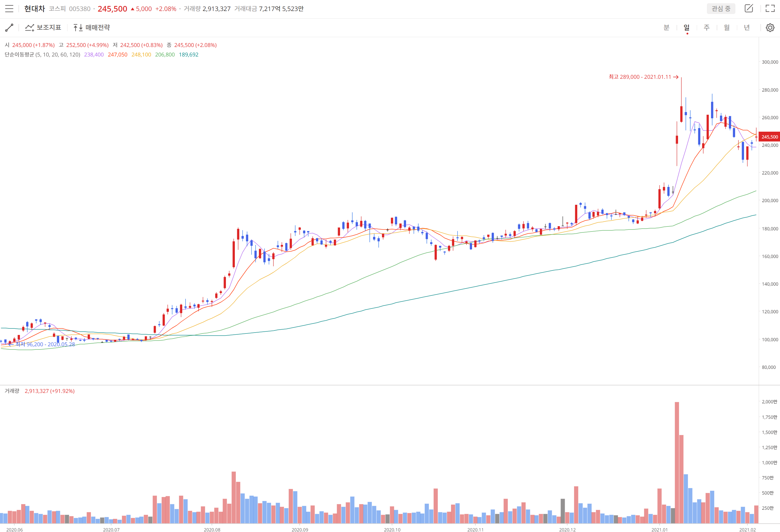The image size is (780, 532).
Task: Switch to 분 minute interval
Action: (x=666, y=28)
